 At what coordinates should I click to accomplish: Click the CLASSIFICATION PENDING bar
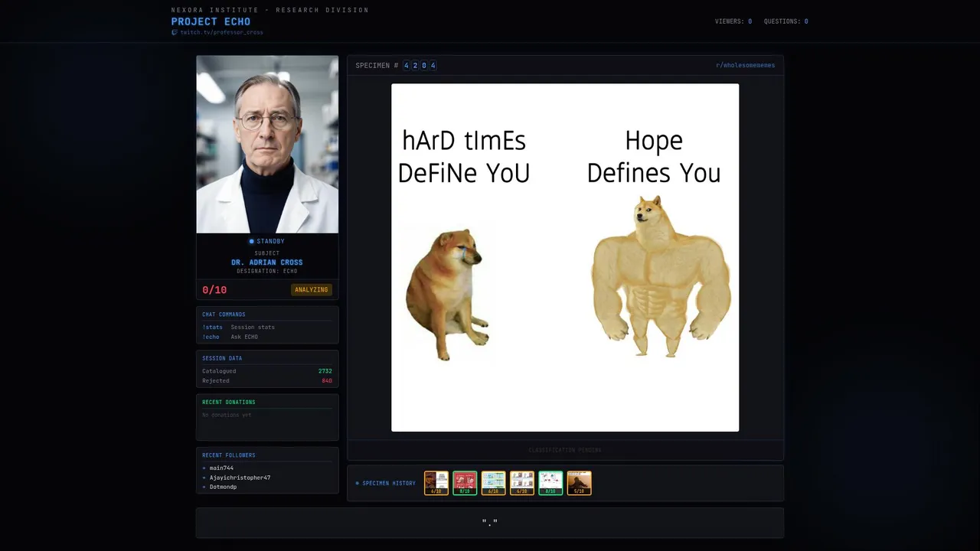click(x=565, y=450)
